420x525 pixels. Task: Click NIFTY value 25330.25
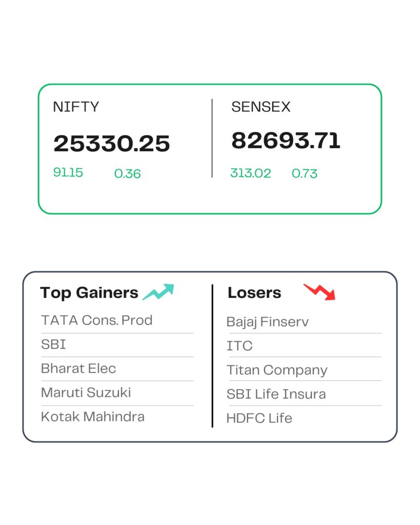tap(111, 144)
